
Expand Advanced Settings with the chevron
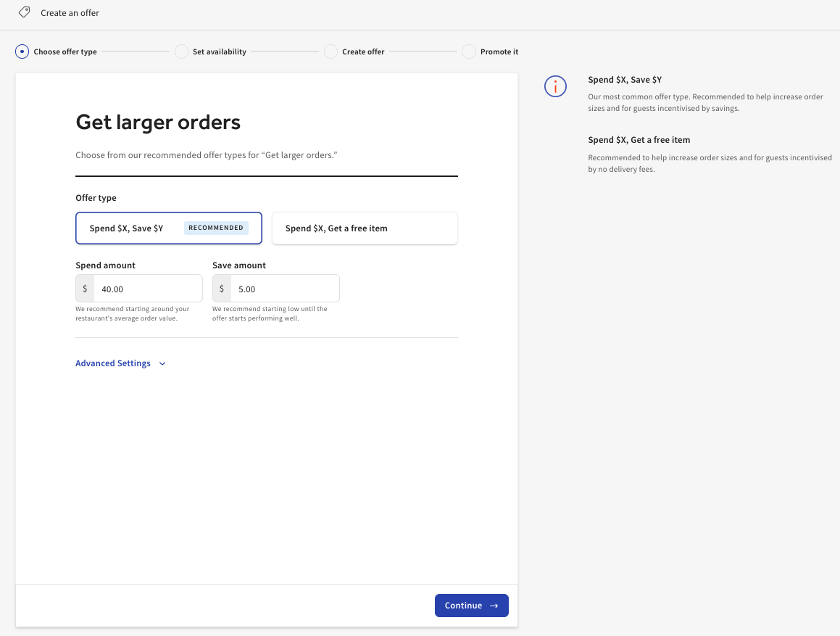click(x=162, y=363)
